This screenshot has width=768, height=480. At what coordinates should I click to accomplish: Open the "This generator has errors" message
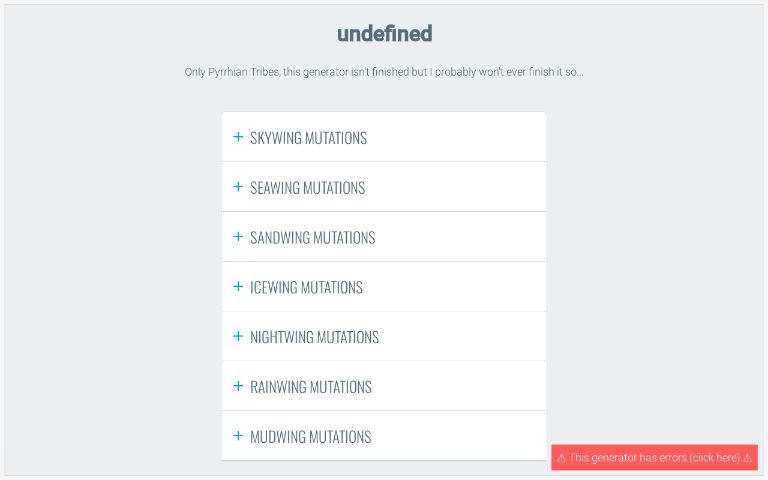[654, 458]
